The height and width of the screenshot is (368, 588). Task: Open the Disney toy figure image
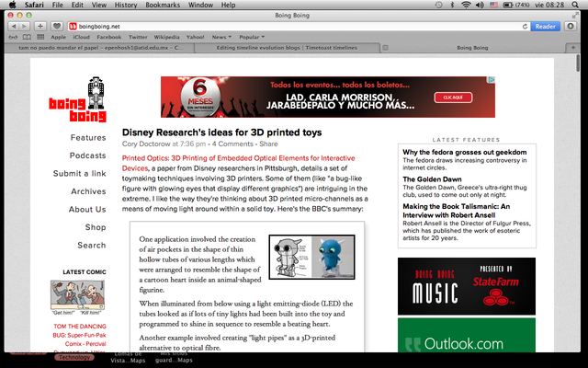[311, 257]
